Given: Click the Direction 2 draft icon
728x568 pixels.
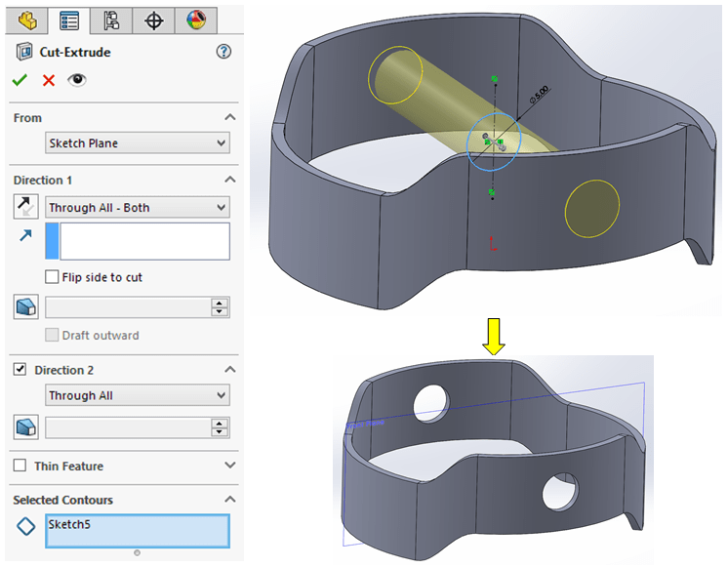Looking at the screenshot, I should click(25, 427).
